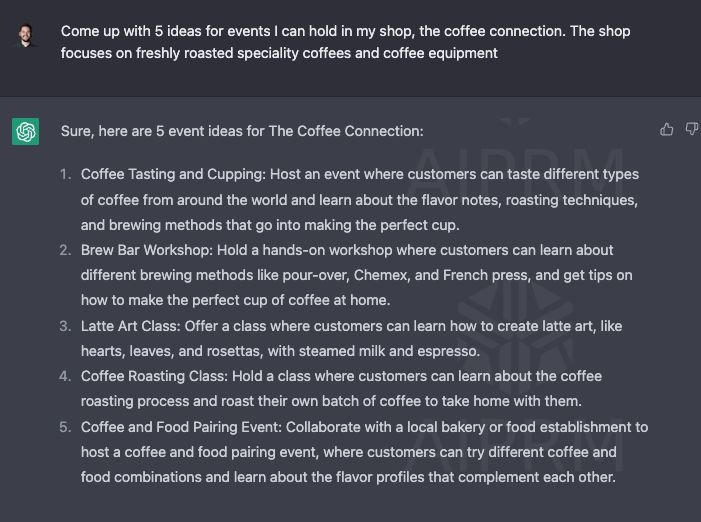Click the list number 2 marker

[x=65, y=250]
